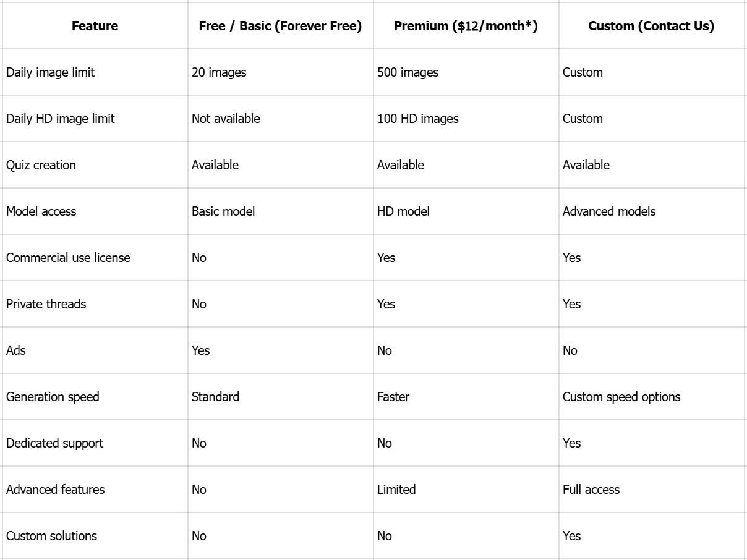Select the Free / Basic (Forever Free) header
This screenshot has height=560, width=747.
pos(280,26)
